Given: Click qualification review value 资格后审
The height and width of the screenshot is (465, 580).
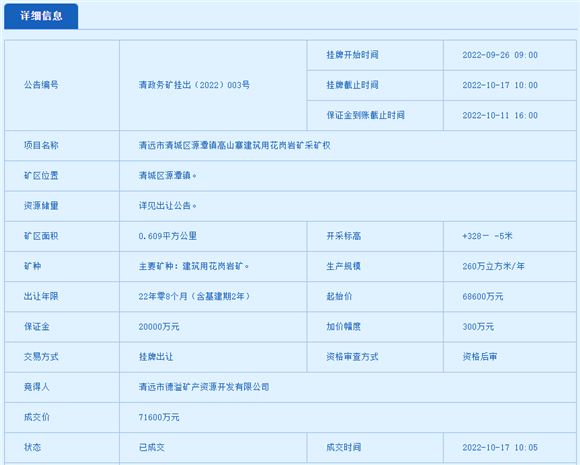Looking at the screenshot, I should (x=479, y=357).
